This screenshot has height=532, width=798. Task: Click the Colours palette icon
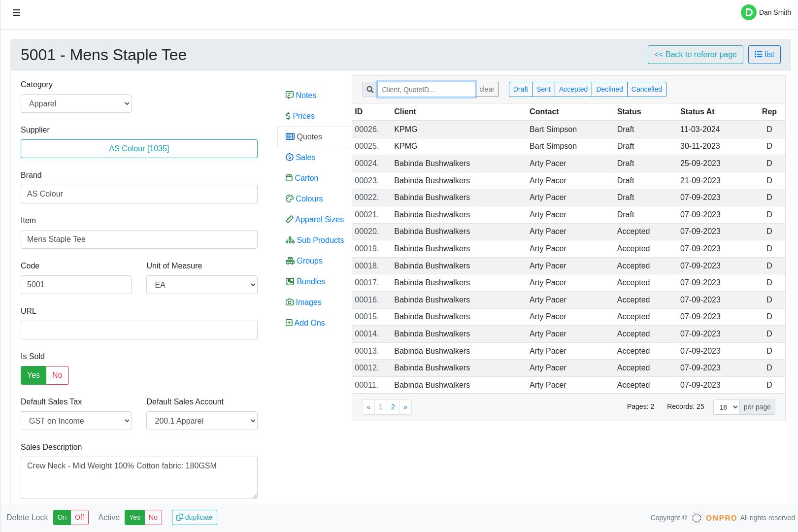[x=290, y=199]
